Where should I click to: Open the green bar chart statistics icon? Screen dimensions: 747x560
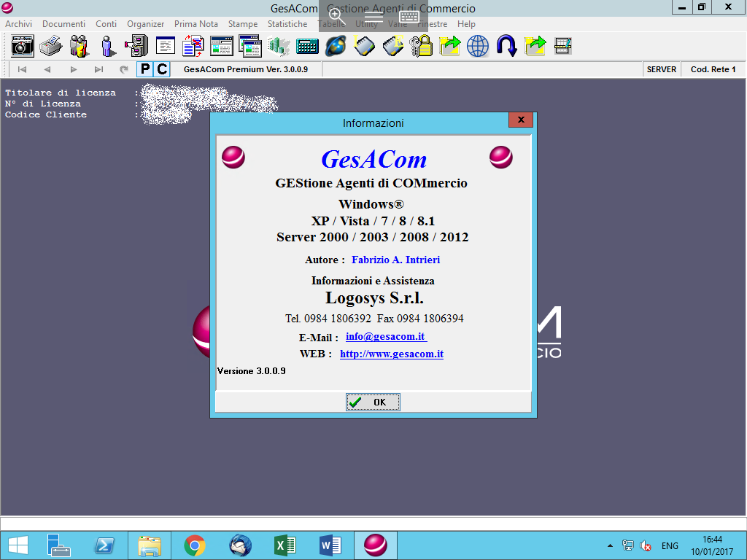(x=279, y=46)
